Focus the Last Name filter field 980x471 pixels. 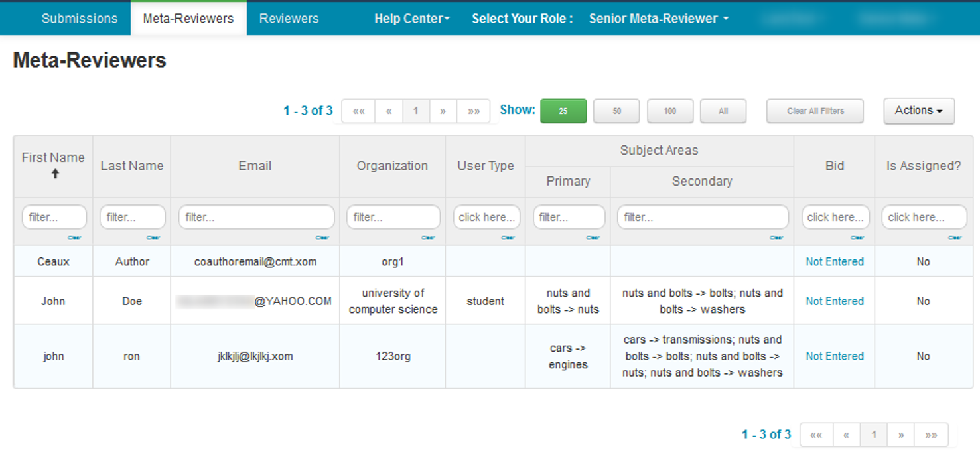(132, 217)
